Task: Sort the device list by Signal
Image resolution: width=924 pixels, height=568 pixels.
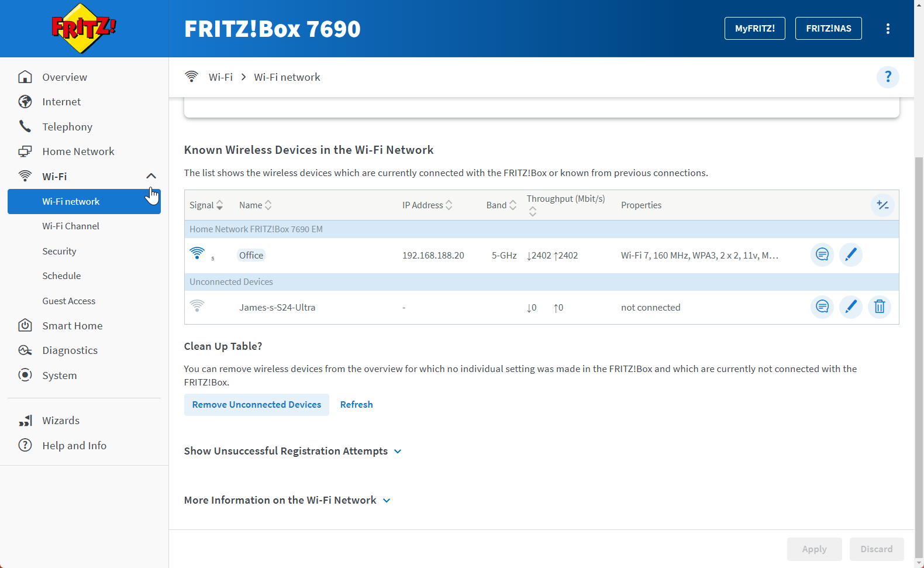Action: [206, 205]
